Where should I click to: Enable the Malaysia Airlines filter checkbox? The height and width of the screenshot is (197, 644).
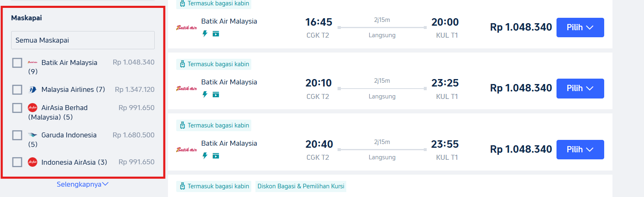(17, 90)
